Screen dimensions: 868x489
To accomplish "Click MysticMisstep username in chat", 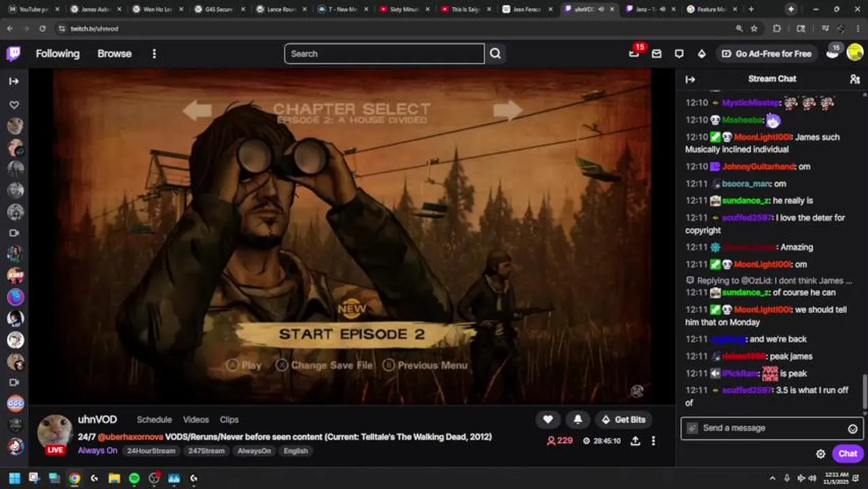I will pos(751,103).
